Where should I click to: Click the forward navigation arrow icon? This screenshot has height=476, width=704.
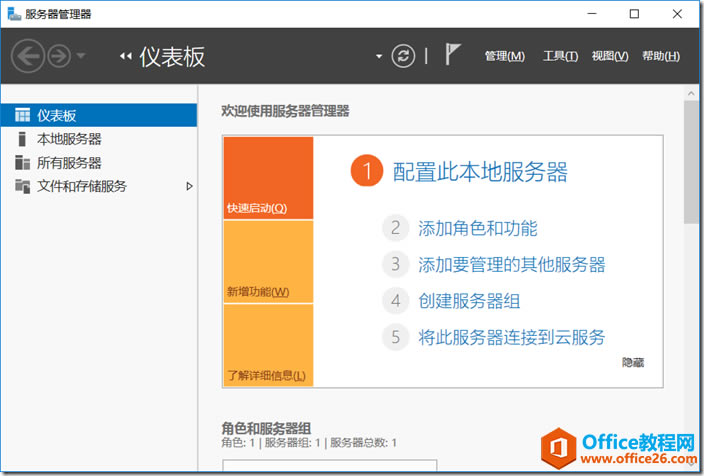59,56
